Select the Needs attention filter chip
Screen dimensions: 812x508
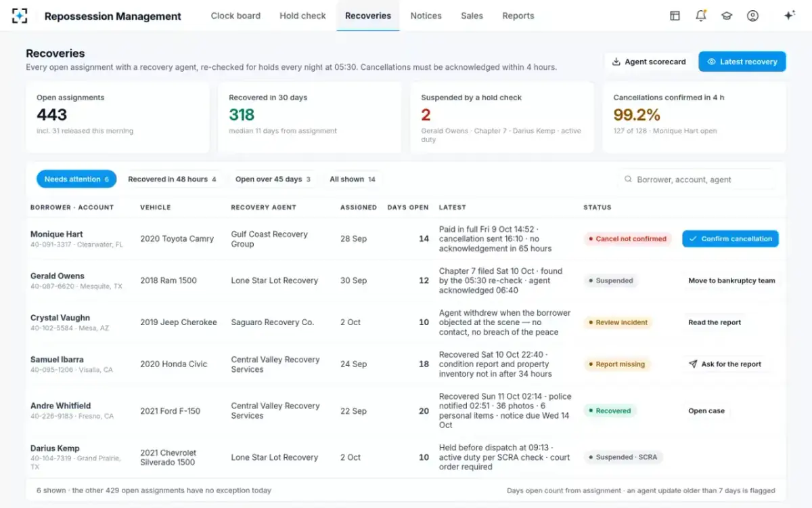click(x=76, y=179)
